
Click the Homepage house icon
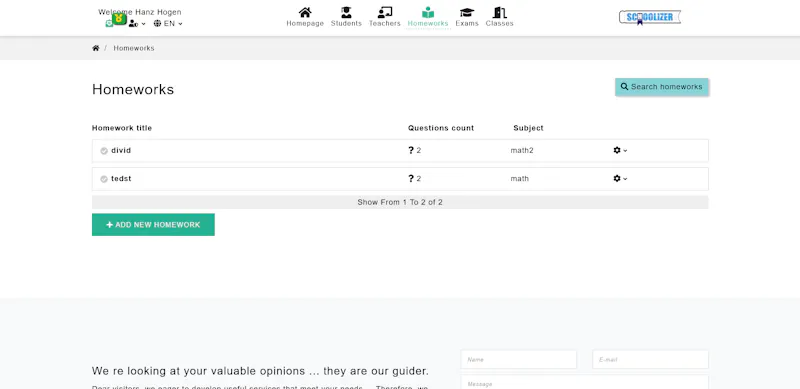tap(305, 12)
